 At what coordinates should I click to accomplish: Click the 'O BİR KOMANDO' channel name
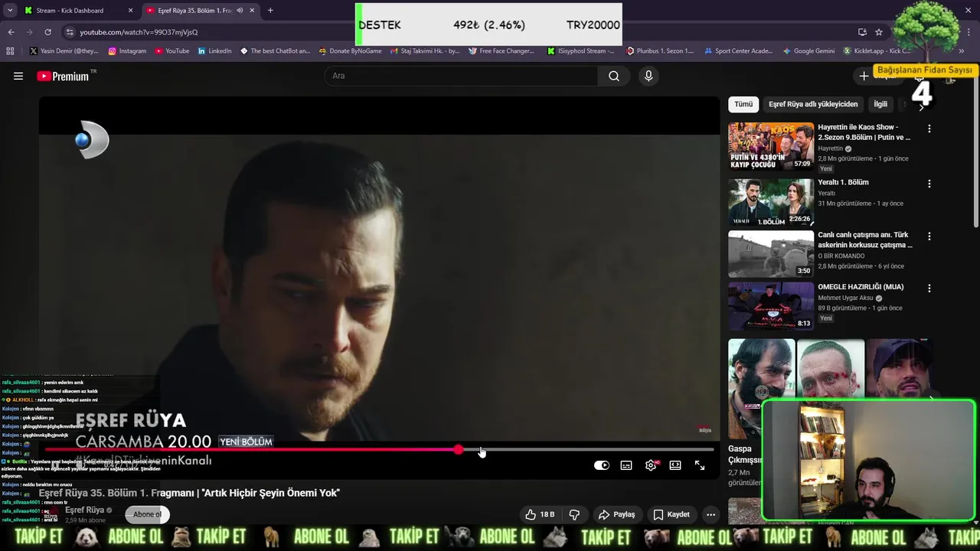click(841, 256)
